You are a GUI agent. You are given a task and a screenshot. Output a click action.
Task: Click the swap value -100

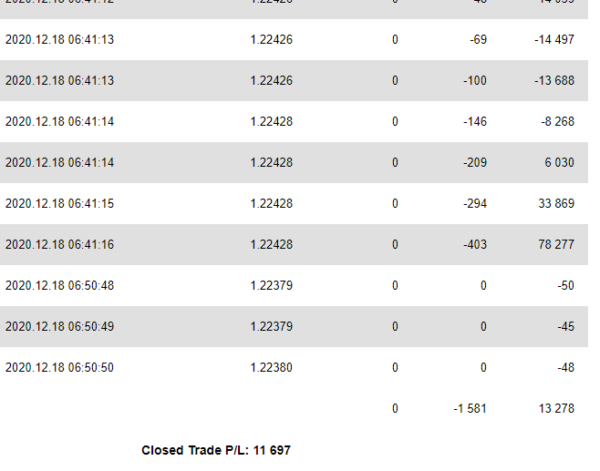coord(475,81)
